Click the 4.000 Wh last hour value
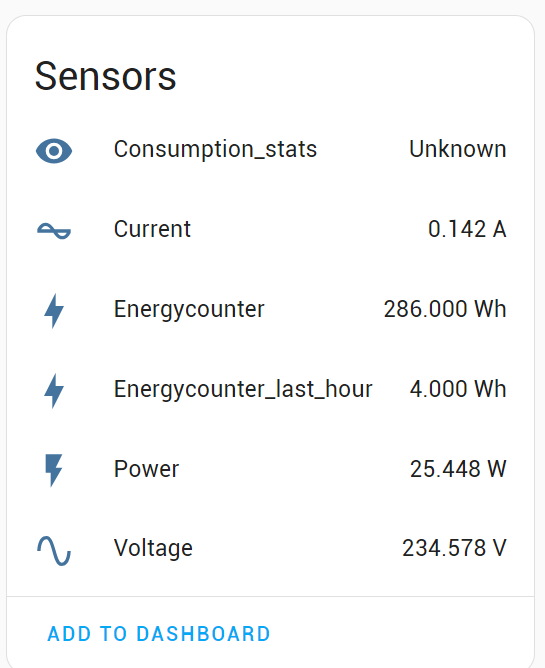This screenshot has height=668, width=545. pos(458,389)
